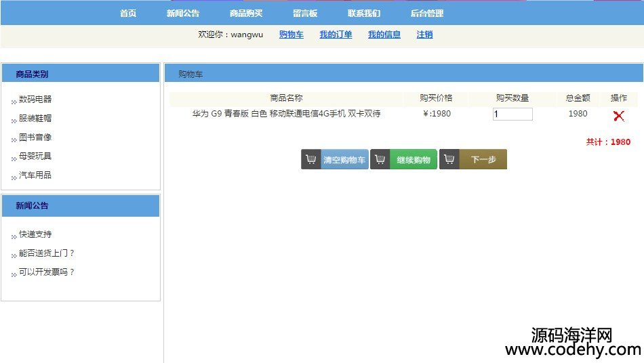Screen dimensions: 644x363
Task: Click the 操作 column header
Action: click(x=618, y=98)
